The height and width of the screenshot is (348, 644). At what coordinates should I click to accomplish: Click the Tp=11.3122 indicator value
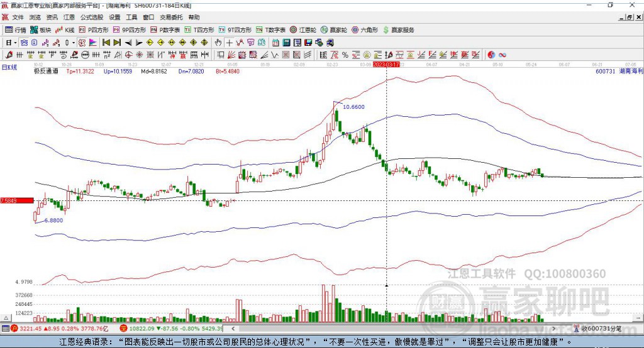point(80,72)
